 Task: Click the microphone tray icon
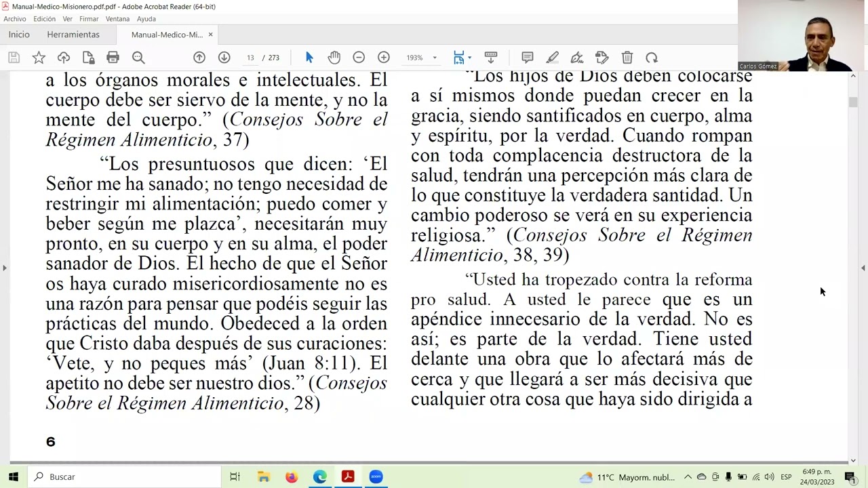click(x=728, y=477)
